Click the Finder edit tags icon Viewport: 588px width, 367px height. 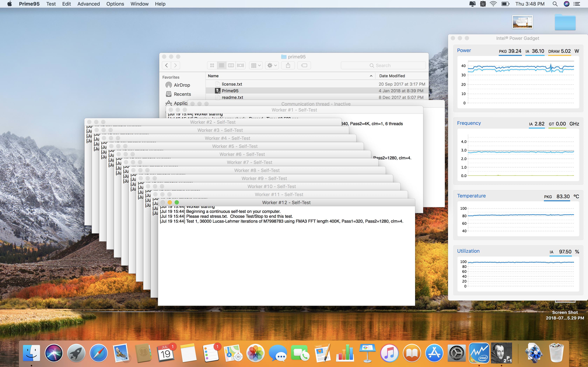pyautogui.click(x=304, y=65)
